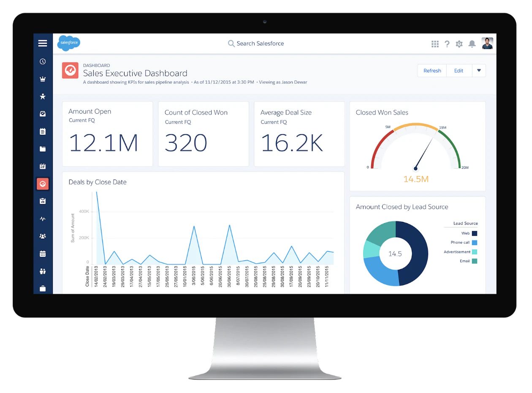Click the Refresh button
Screen dimensions: 532x393
click(432, 71)
